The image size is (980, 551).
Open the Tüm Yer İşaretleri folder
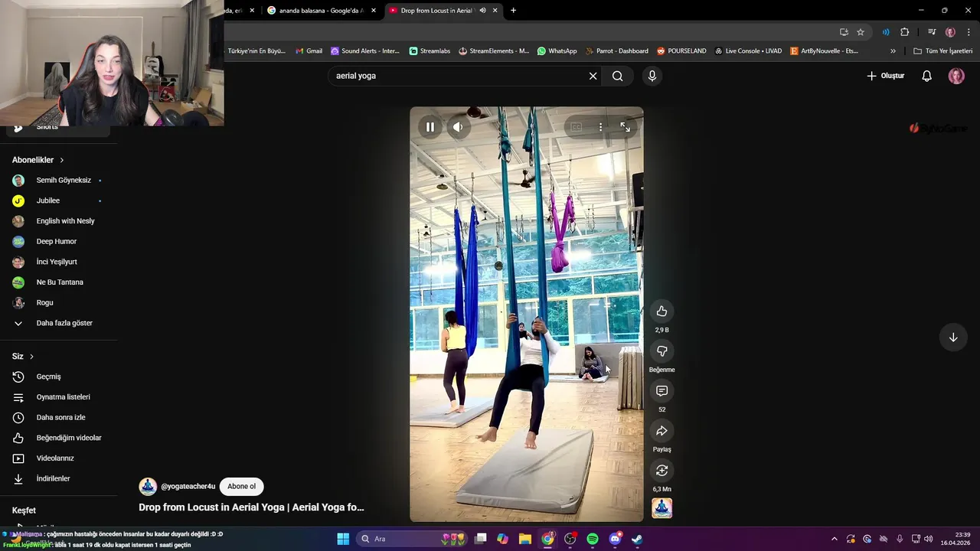[943, 51]
